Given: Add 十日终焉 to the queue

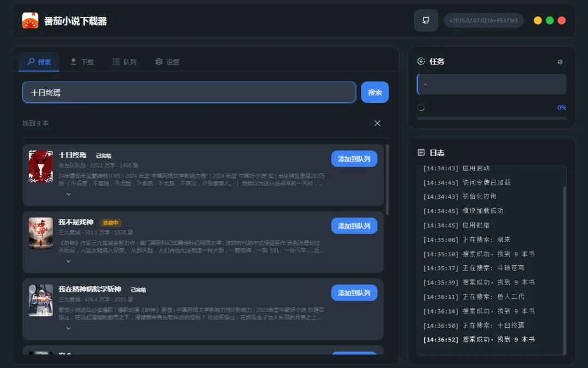Looking at the screenshot, I should (354, 158).
